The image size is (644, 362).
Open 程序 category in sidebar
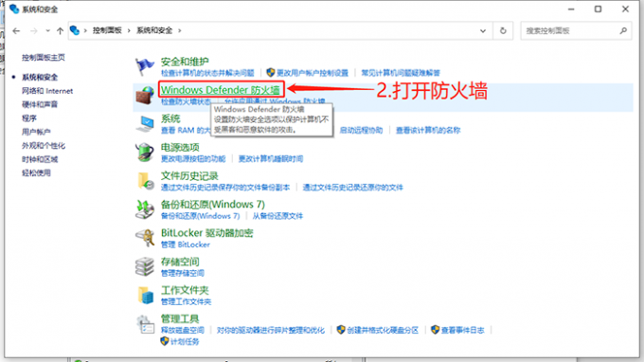point(28,118)
